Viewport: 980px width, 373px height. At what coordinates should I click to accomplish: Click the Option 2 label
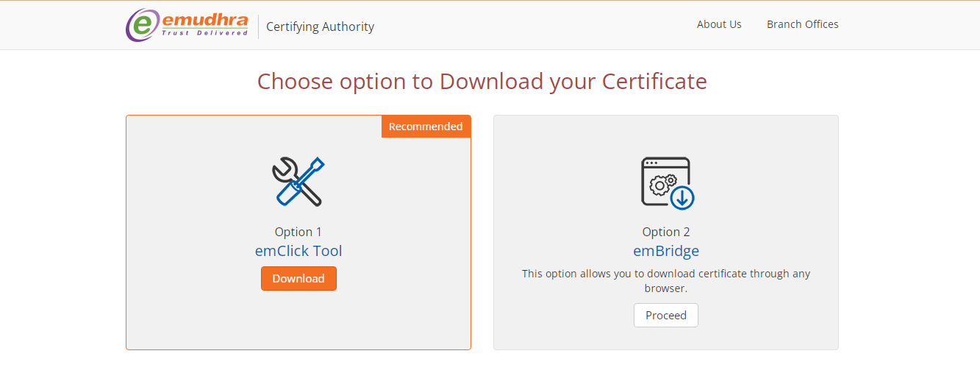pos(666,232)
